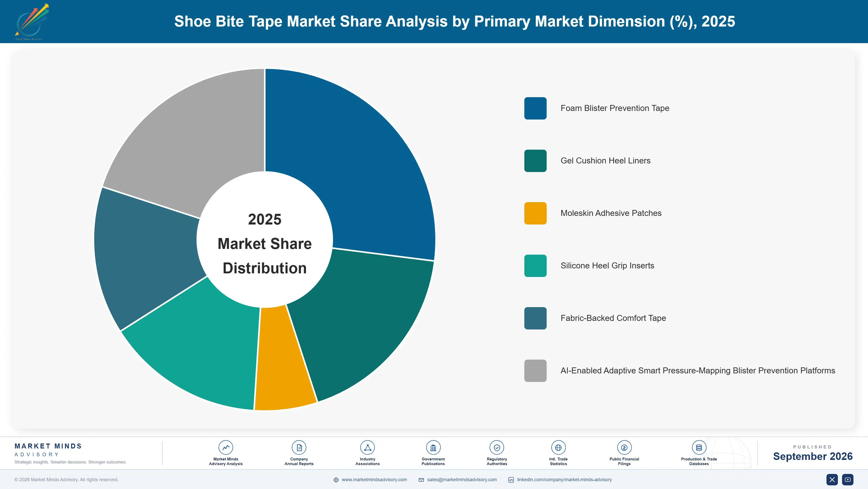
Task: Click the Gel Cushion Heel Liners legend swatch
Action: pyautogui.click(x=535, y=161)
